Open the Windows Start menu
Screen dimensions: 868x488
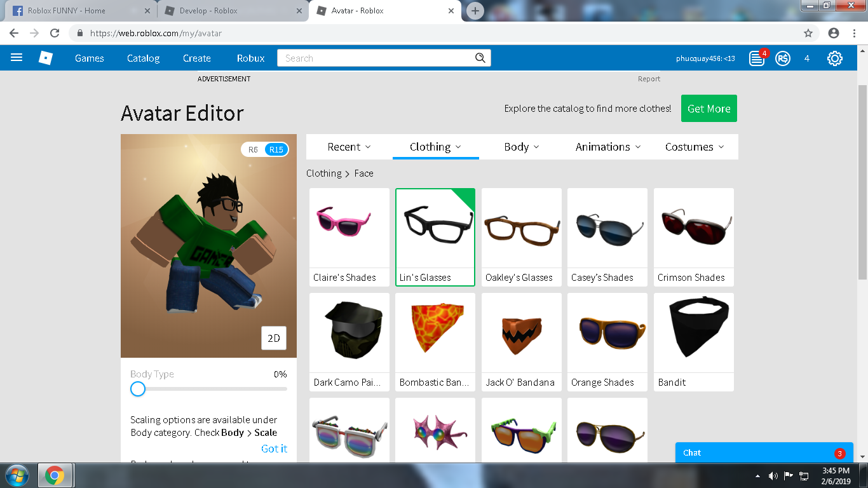tap(17, 475)
